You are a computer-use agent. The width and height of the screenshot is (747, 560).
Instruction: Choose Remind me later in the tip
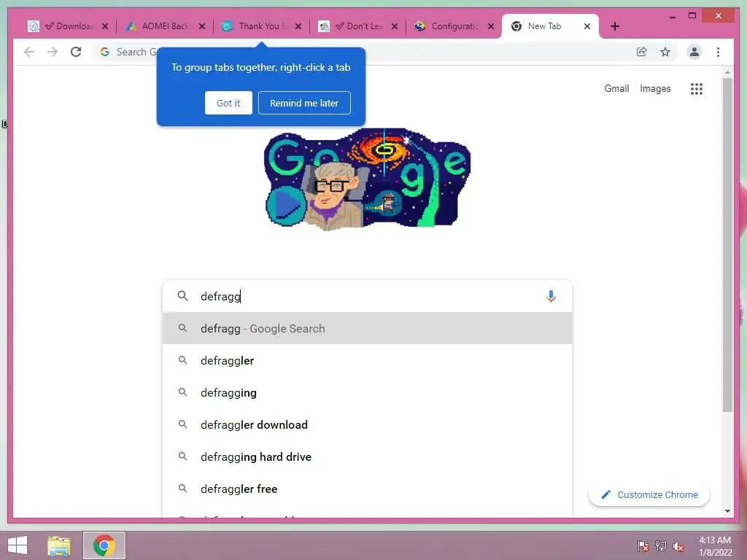[304, 103]
